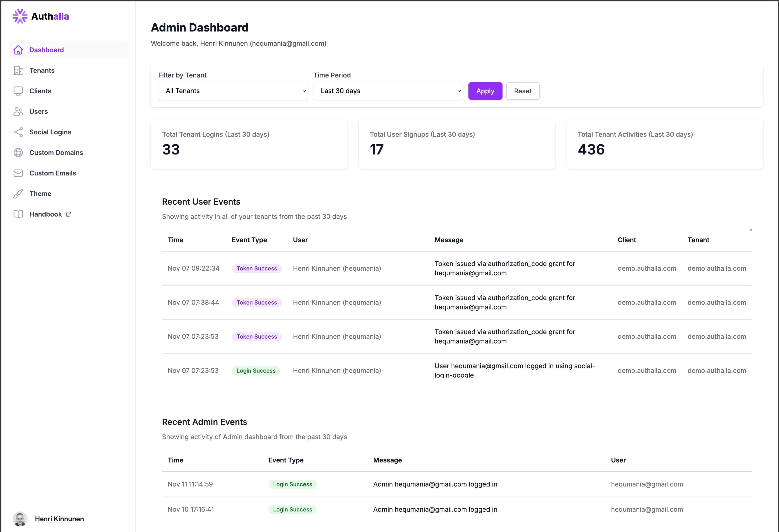Click the Dashboard home icon
Image resolution: width=779 pixels, height=532 pixels.
18,50
